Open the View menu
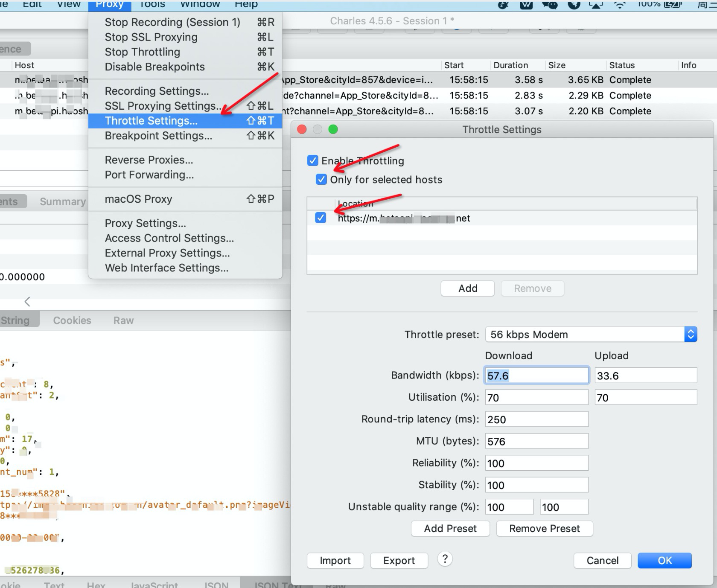The width and height of the screenshot is (717, 588). [69, 5]
